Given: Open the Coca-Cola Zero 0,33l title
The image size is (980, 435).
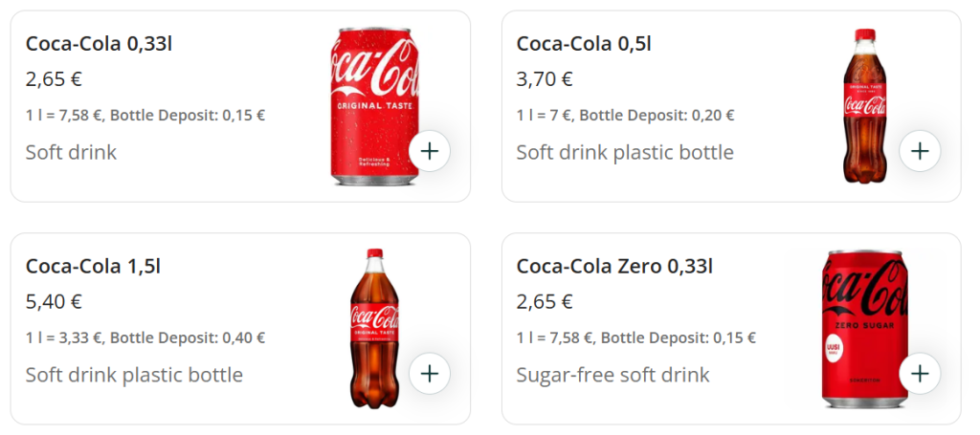Looking at the screenshot, I should click(x=614, y=267).
